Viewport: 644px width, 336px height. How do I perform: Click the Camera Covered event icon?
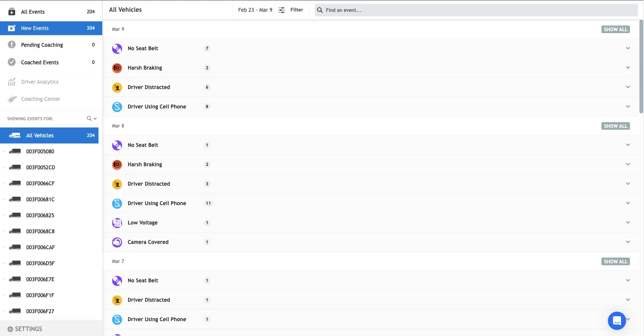pyautogui.click(x=117, y=242)
